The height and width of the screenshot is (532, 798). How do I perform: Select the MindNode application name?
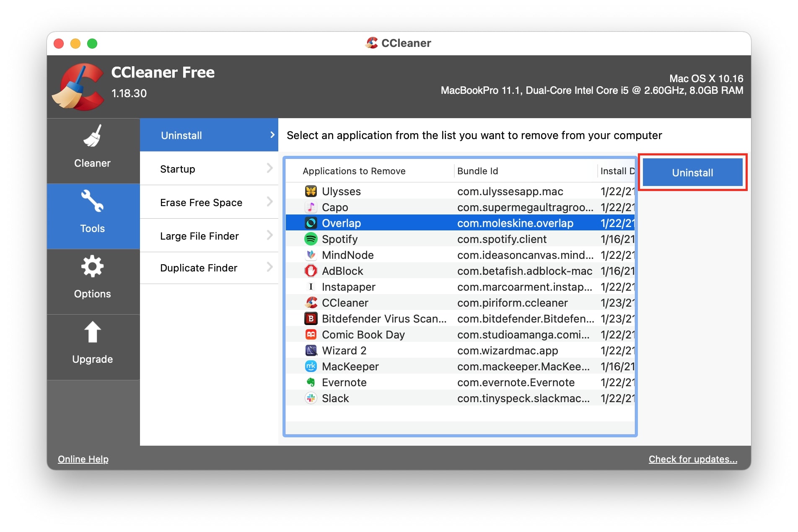[347, 255]
